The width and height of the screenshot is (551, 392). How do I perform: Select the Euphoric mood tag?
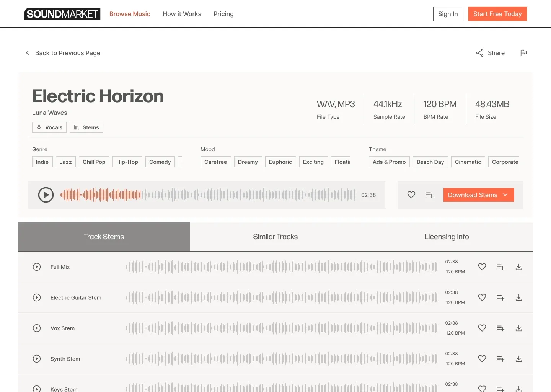click(280, 162)
